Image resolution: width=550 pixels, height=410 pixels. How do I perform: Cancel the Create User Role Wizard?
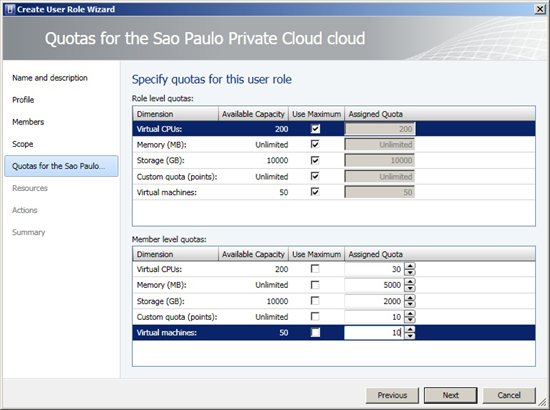click(509, 395)
